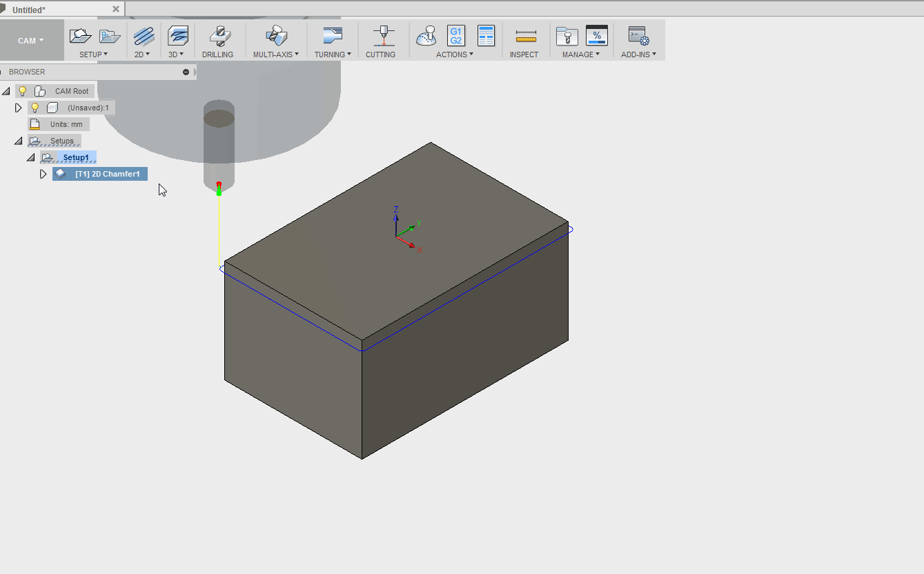Expand the (Unsaved):1 tree node
Image resolution: width=924 pixels, height=574 pixels.
tap(19, 107)
